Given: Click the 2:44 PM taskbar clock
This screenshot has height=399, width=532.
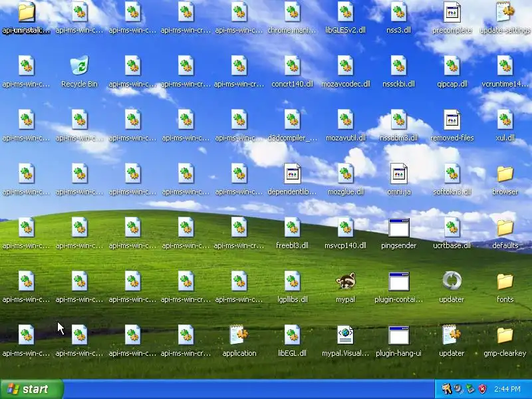Looking at the screenshot, I should coord(507,389).
